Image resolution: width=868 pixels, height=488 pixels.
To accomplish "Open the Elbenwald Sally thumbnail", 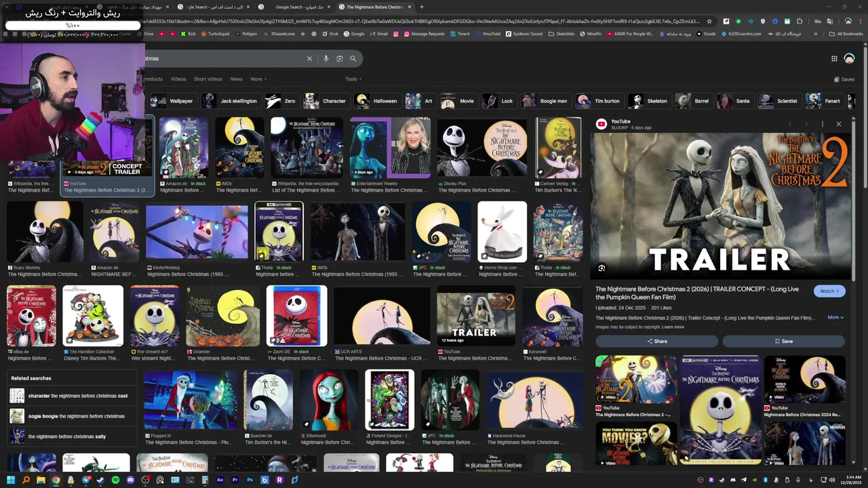I will pyautogui.click(x=329, y=400).
